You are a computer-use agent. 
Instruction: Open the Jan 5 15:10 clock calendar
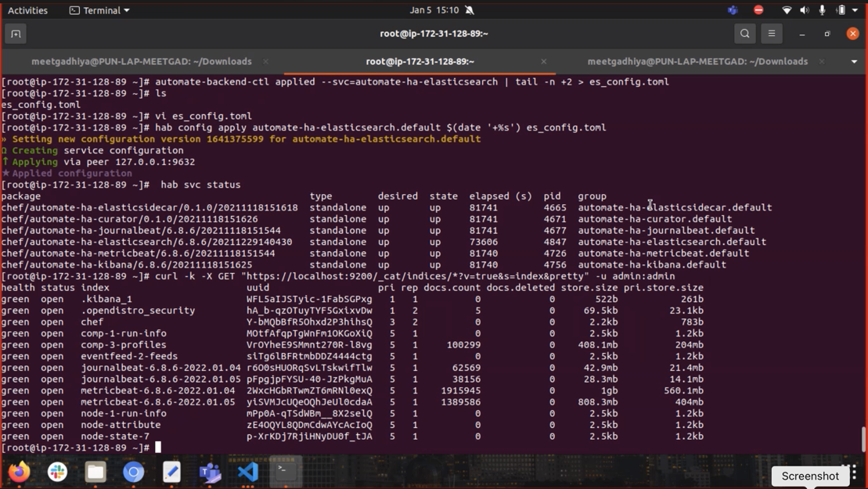coord(434,10)
